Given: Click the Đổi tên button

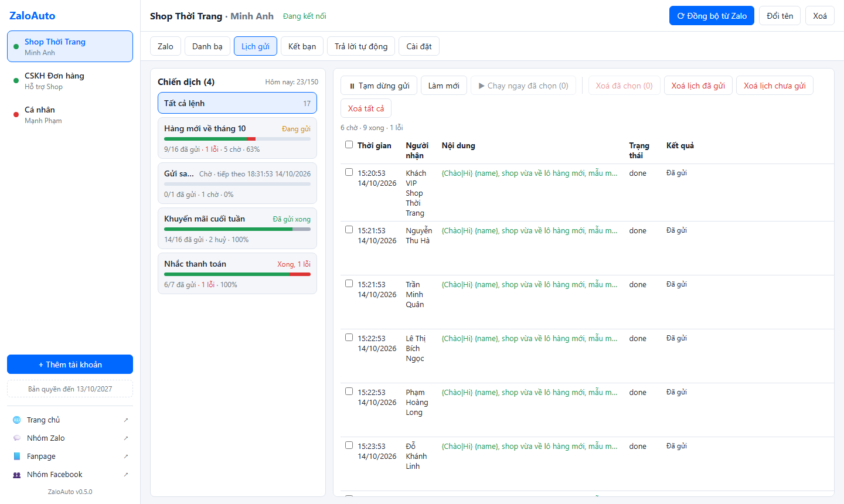Looking at the screenshot, I should click(780, 16).
